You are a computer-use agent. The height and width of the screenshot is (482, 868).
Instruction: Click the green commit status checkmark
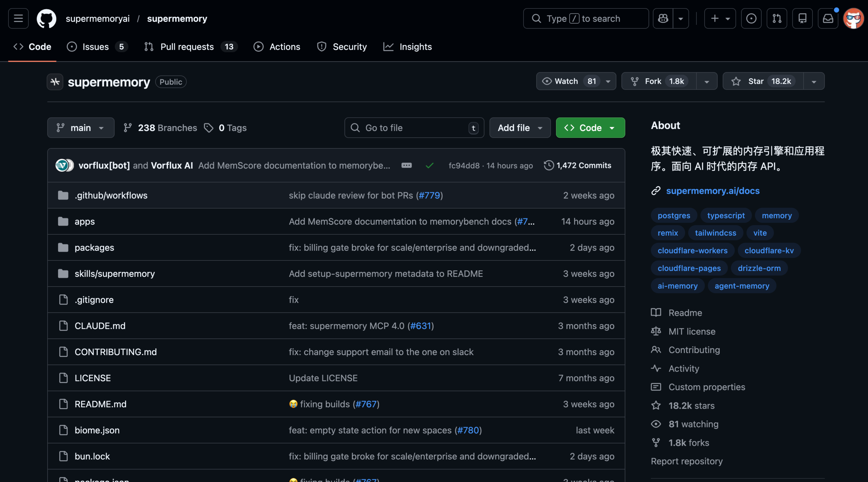(430, 166)
